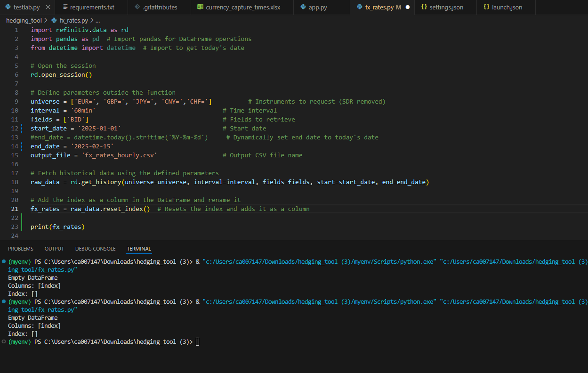588x373 pixels.
Task: Open the launch.json tab
Action: (507, 7)
